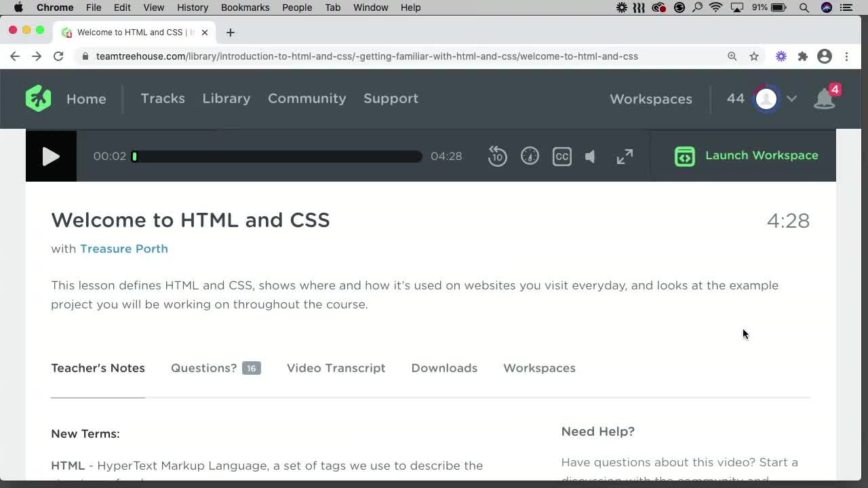Open the Bookmarks menu in menu bar

[x=245, y=7]
